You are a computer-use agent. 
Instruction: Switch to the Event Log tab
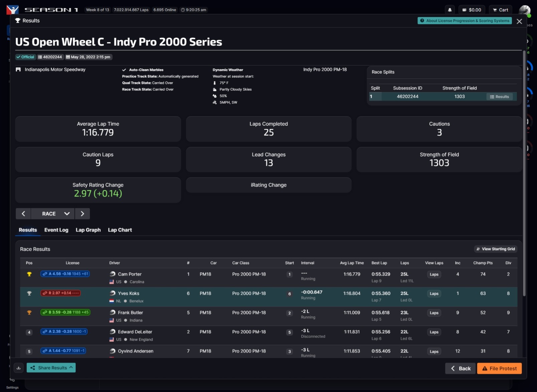56,230
